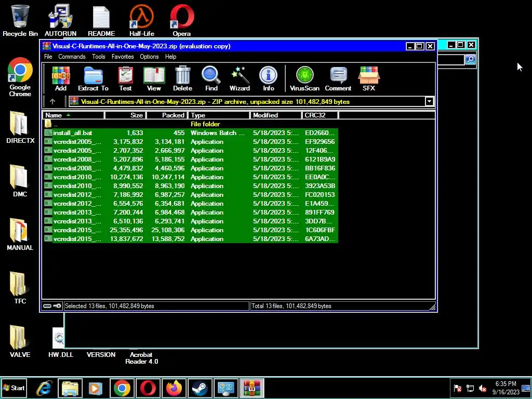Select the Acrobat Reader 4.0 desktop item

[x=141, y=357]
